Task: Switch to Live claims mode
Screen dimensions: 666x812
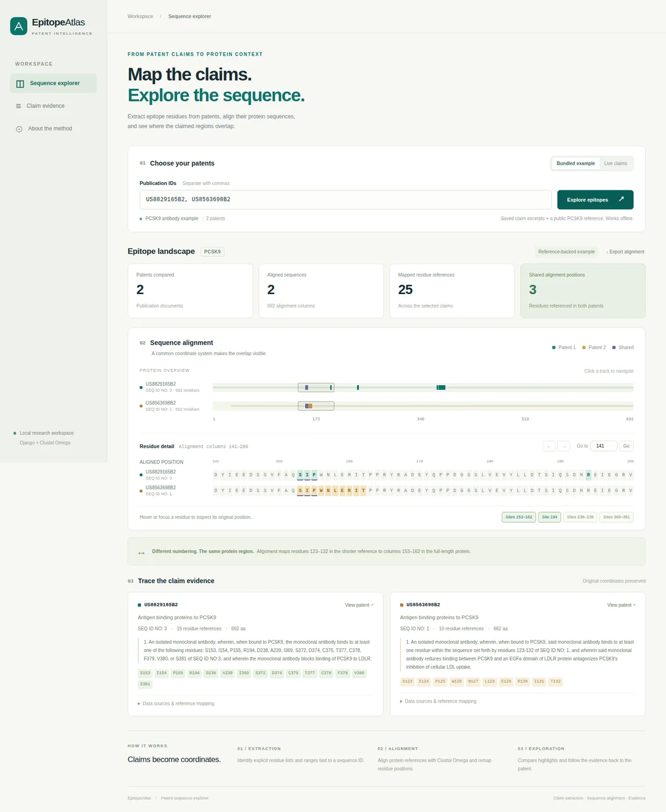Action: tap(615, 163)
